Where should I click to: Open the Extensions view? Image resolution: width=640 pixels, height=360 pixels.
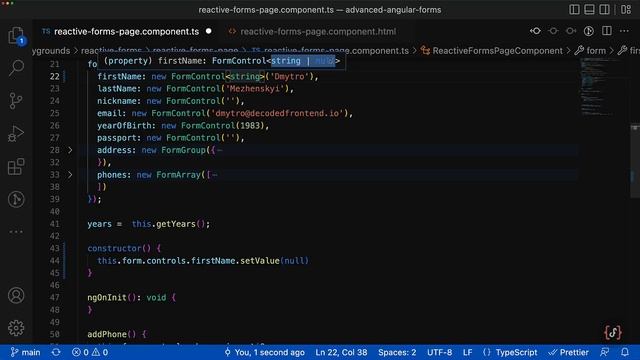[x=16, y=167]
